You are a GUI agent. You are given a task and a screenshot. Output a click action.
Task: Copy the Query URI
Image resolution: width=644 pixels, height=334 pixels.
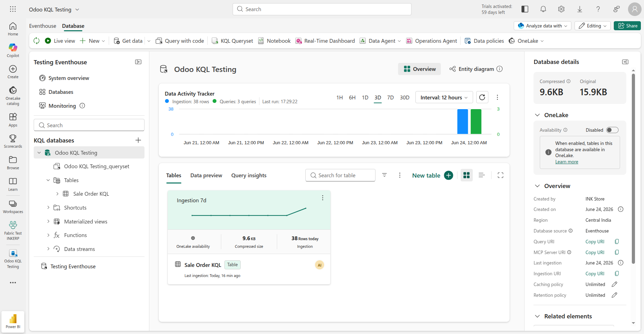(x=617, y=242)
